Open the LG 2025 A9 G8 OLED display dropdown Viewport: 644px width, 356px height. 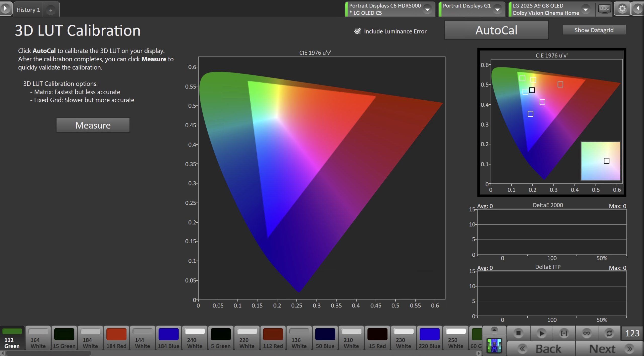coord(586,10)
